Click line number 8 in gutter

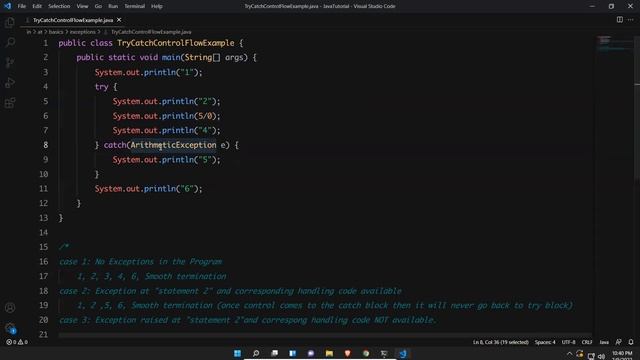(x=45, y=145)
